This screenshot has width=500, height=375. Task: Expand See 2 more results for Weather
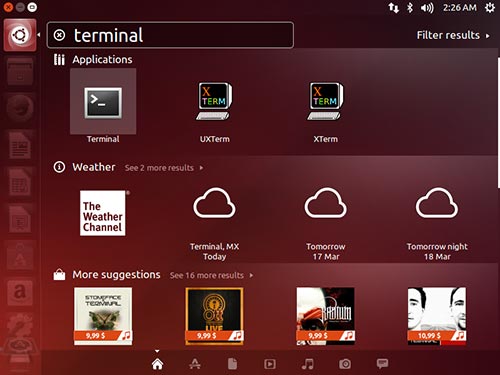[164, 168]
